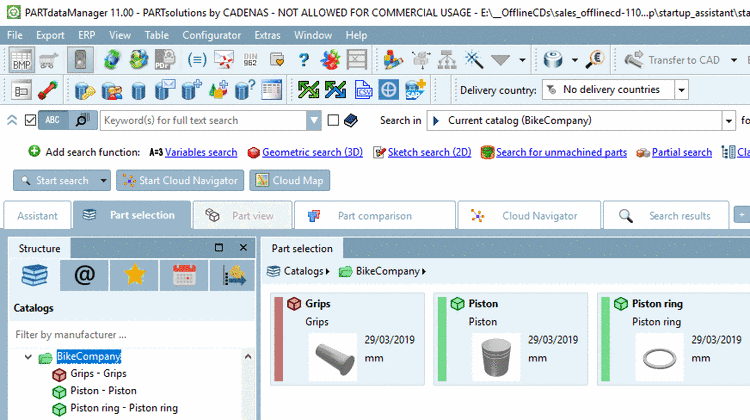
Task: Collapse search bar with double chevron
Action: click(x=12, y=120)
